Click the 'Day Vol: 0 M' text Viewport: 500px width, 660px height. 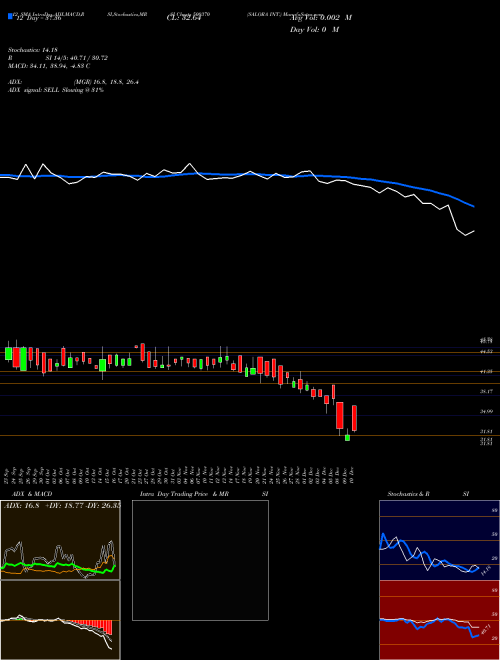[x=314, y=29]
